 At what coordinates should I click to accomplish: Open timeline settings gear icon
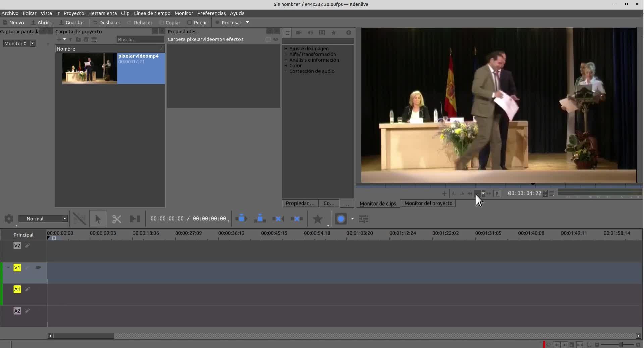tap(9, 219)
